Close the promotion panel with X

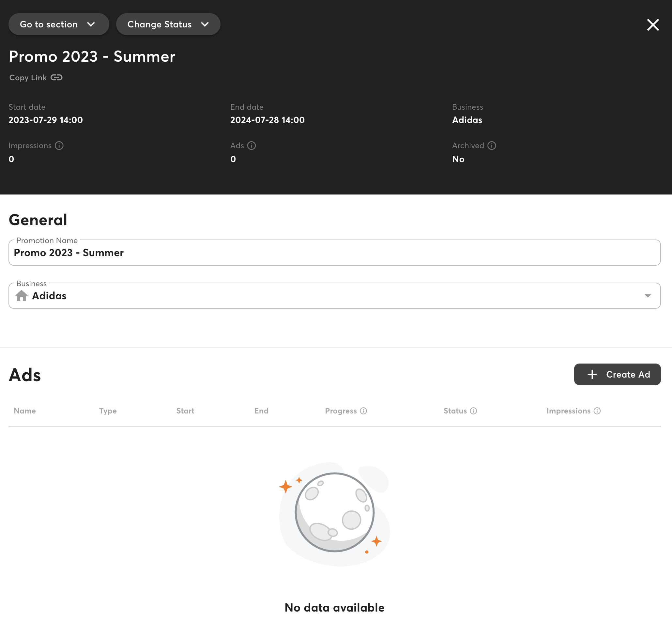[x=652, y=24]
